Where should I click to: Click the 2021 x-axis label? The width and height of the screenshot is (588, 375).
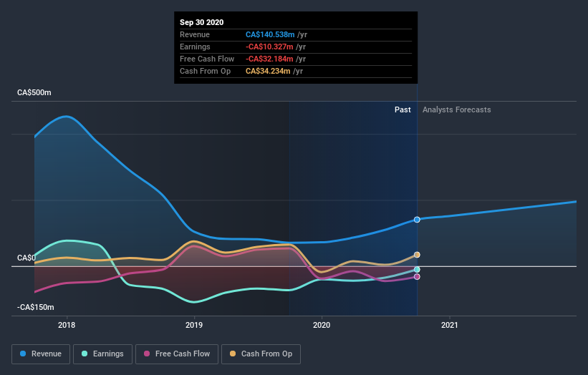(x=449, y=325)
